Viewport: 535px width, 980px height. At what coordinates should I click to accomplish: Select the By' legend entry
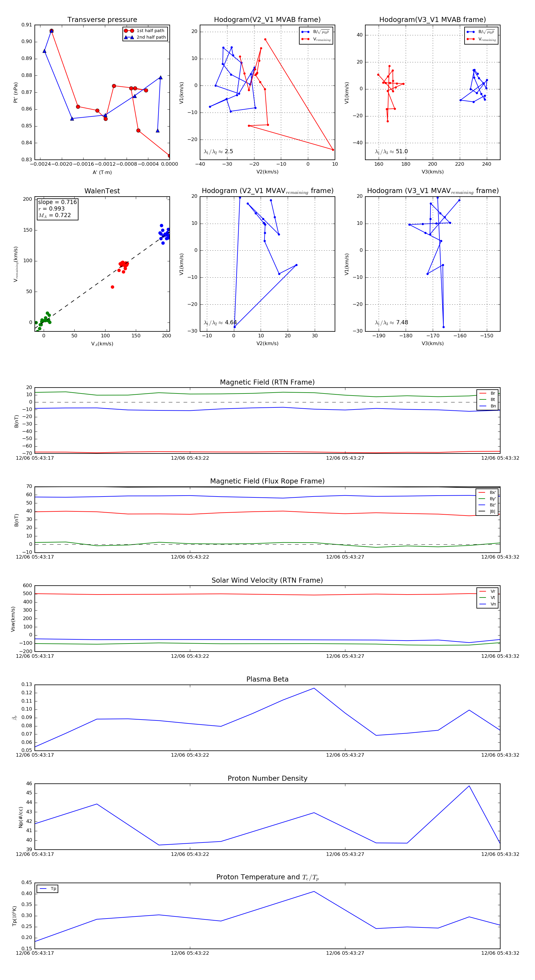click(487, 499)
